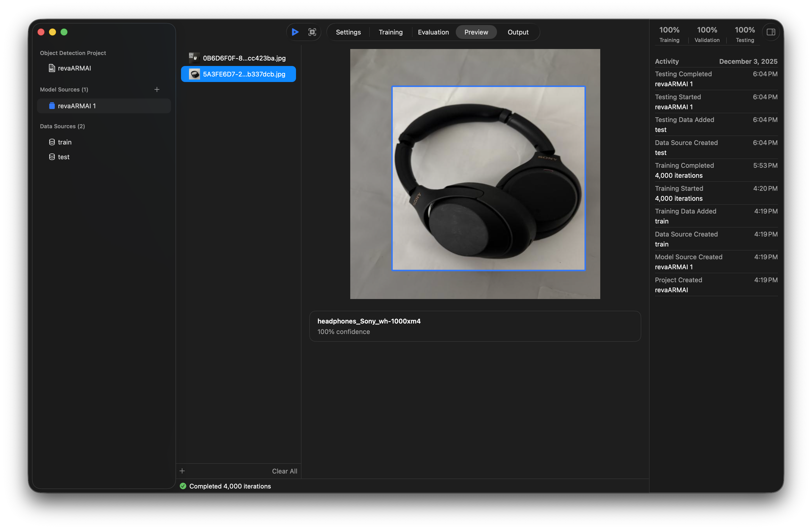
Task: Show the 100% Validation metric
Action: click(x=707, y=34)
